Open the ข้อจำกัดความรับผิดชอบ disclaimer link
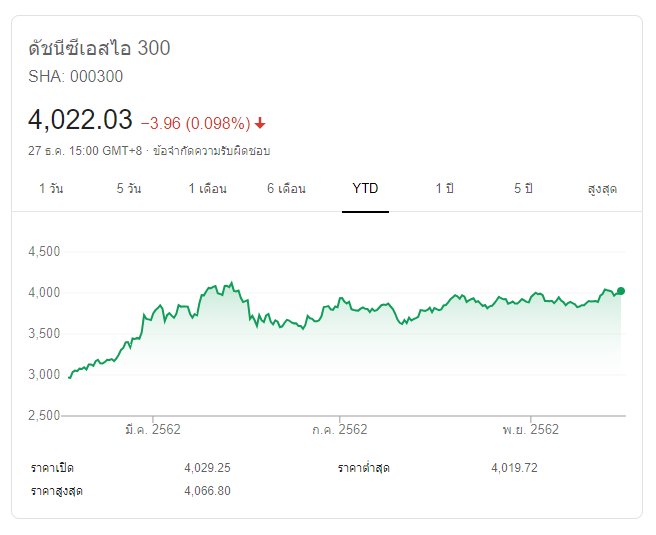The width and height of the screenshot is (656, 535). [x=212, y=151]
